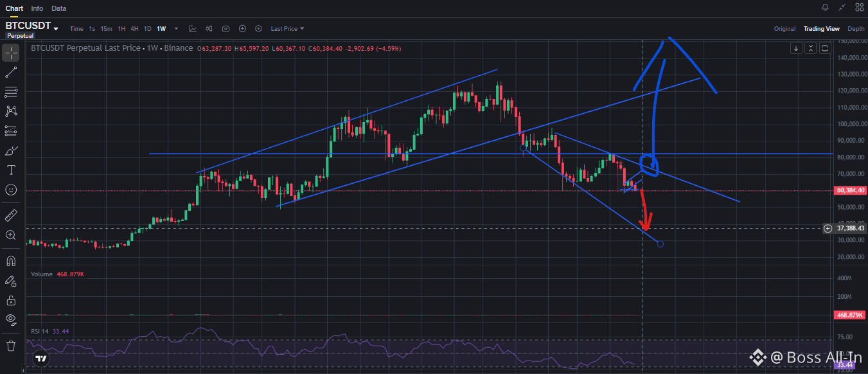The height and width of the screenshot is (374, 868).
Task: Switch to Original chart view
Action: (x=784, y=28)
